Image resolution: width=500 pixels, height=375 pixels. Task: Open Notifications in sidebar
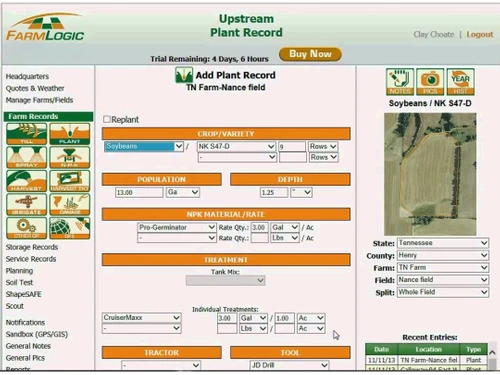point(25,322)
